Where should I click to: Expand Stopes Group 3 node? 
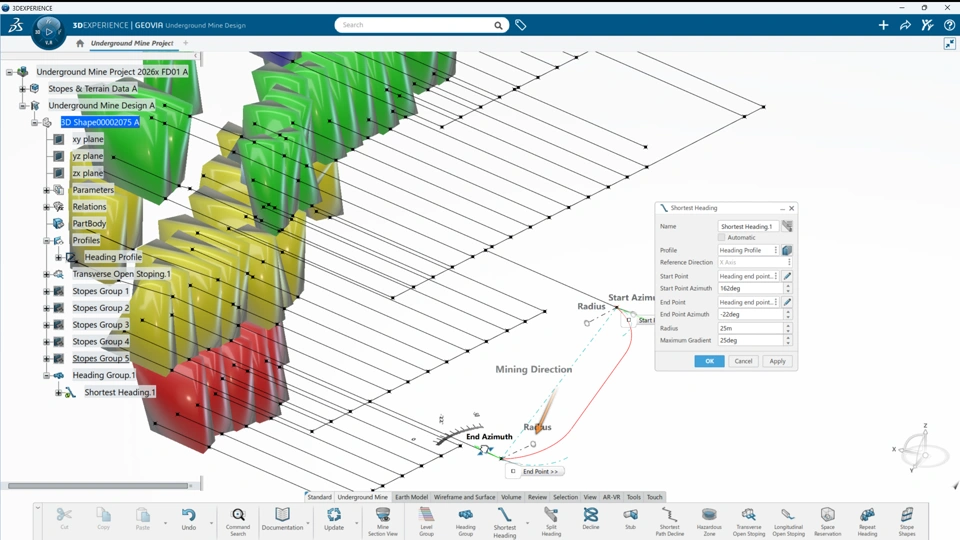[x=47, y=325]
